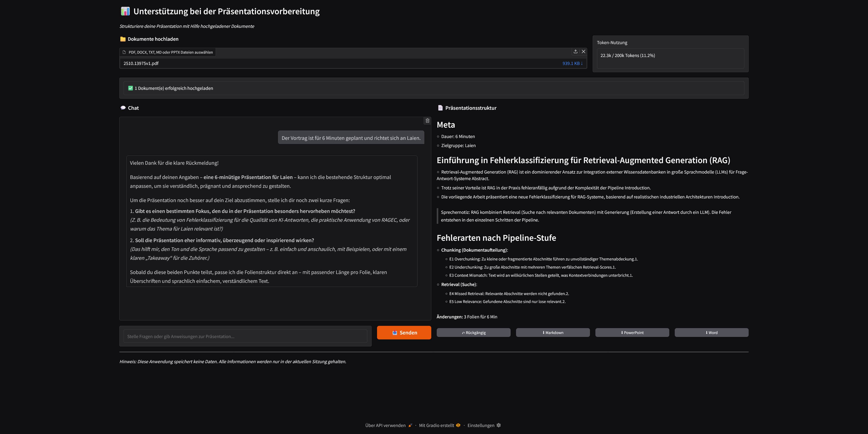Click the chat bubble icon above the chat panel

123,107
